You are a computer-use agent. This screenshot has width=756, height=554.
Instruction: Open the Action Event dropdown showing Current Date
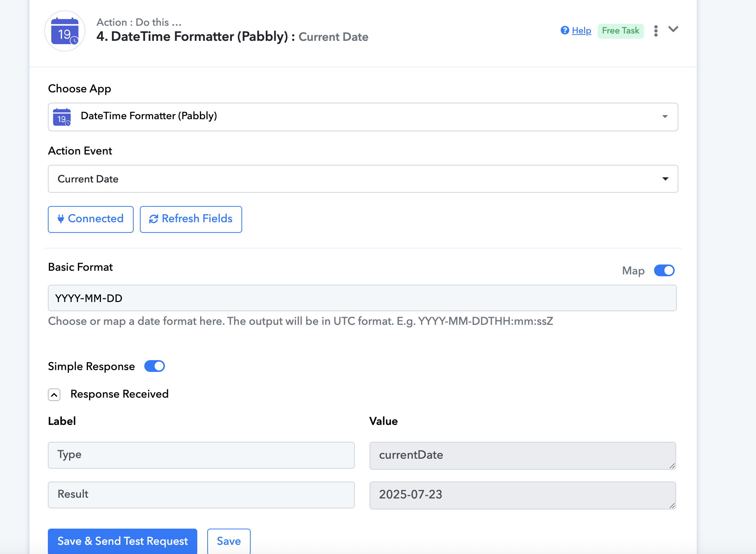coord(363,179)
